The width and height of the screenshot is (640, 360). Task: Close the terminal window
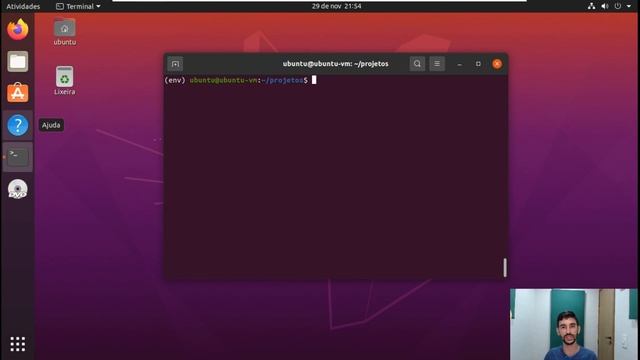pyautogui.click(x=497, y=64)
